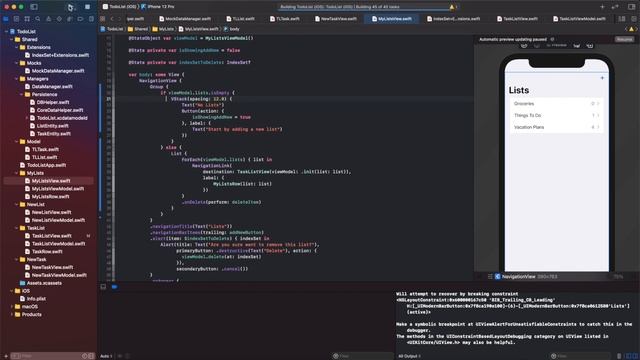Viewport: 640px width, 360px height.
Task: Open CoreDataHelper.swift in navigator
Action: coord(56,110)
